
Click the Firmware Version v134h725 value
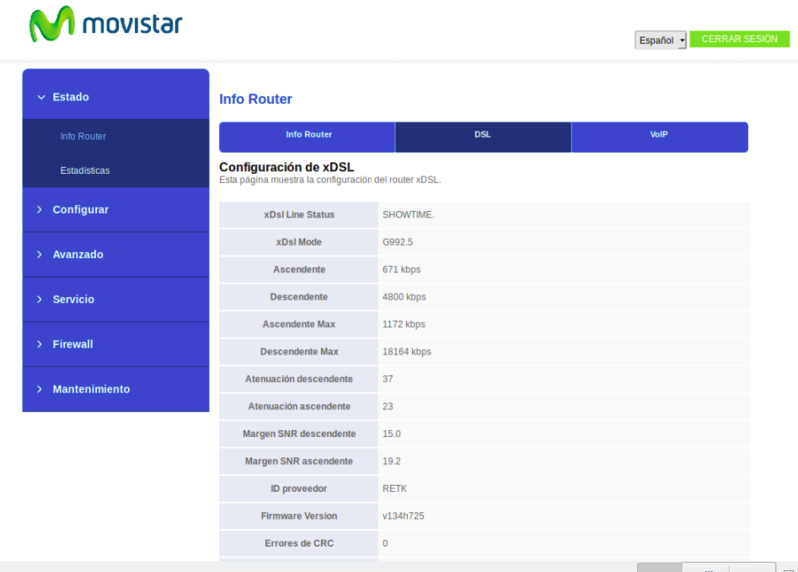[x=405, y=516]
